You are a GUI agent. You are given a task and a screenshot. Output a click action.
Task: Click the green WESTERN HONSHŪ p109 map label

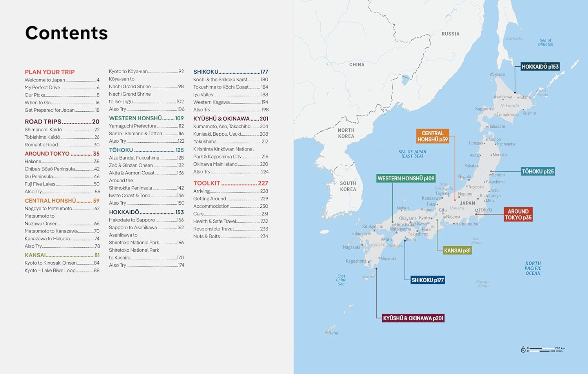coord(406,178)
